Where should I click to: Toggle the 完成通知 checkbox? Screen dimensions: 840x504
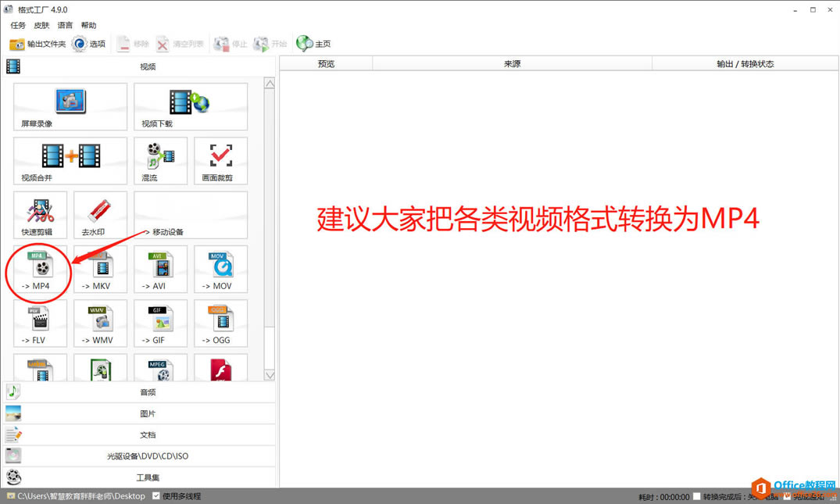787,497
